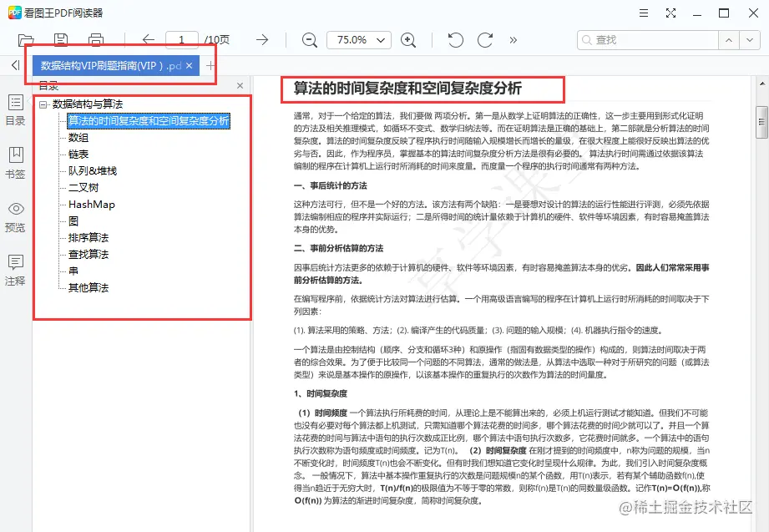Click the page title 算法的时间复杂度和空间复杂度分析
The width and height of the screenshot is (769, 532).
(x=407, y=89)
